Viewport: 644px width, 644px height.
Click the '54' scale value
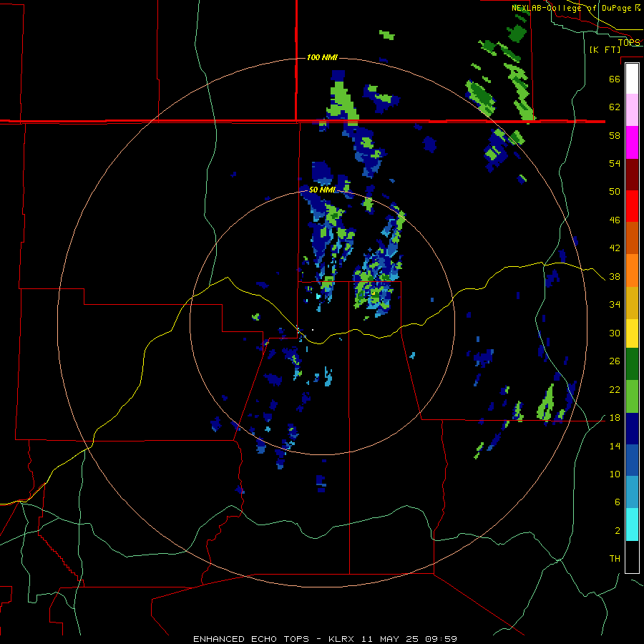tap(615, 163)
